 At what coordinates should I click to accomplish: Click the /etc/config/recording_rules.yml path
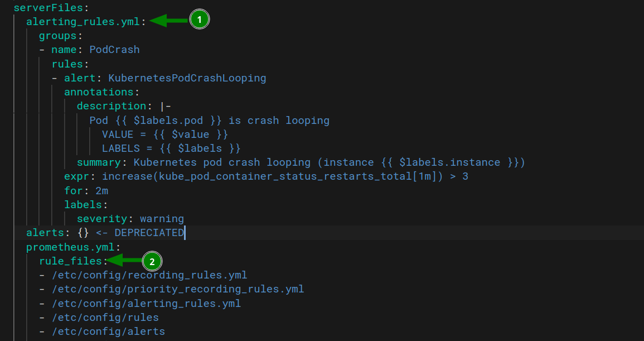[x=149, y=275]
